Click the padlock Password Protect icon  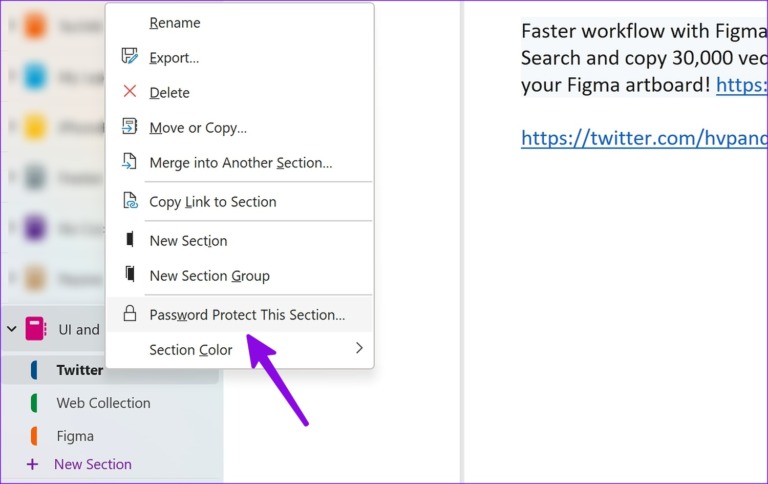pos(129,314)
